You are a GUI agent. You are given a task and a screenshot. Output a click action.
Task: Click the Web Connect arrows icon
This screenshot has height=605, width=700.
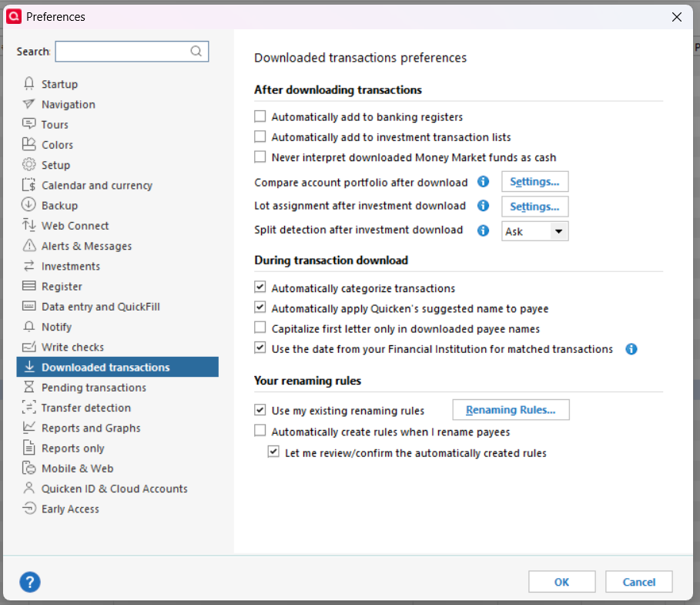click(x=29, y=225)
